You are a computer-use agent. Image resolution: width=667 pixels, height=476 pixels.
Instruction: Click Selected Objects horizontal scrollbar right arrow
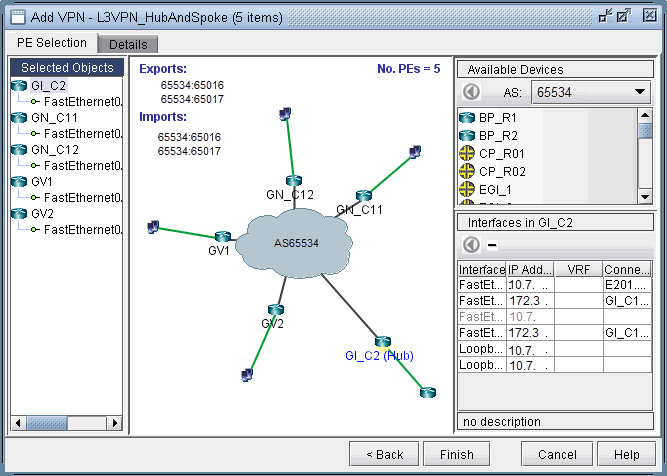tap(114, 423)
